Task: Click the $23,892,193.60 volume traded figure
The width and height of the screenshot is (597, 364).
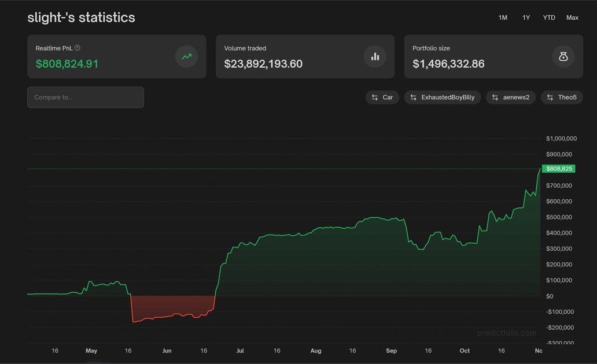Action: click(263, 64)
